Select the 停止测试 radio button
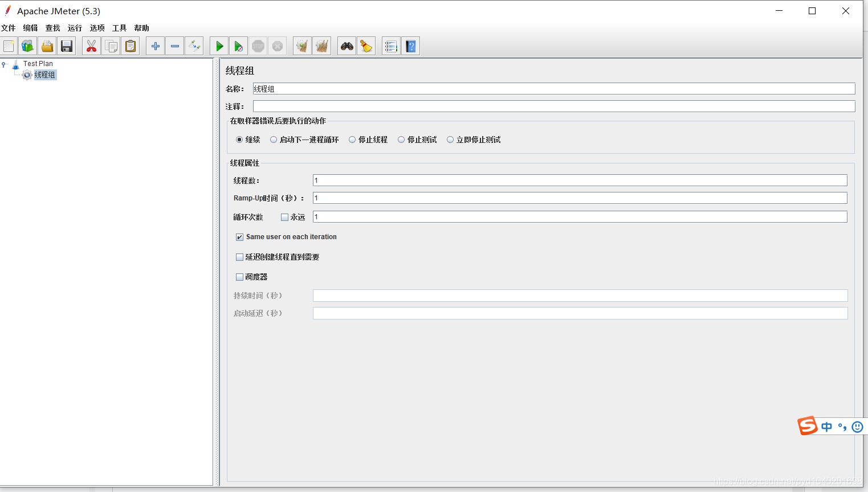The image size is (868, 492). pyautogui.click(x=401, y=140)
